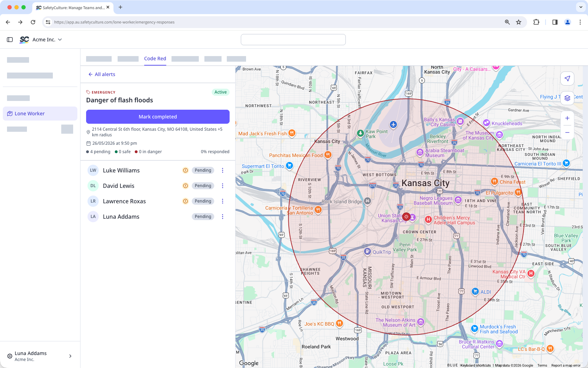Screen dimensions: 588x368
Task: Click Google Maps Terms link
Action: click(x=542, y=366)
